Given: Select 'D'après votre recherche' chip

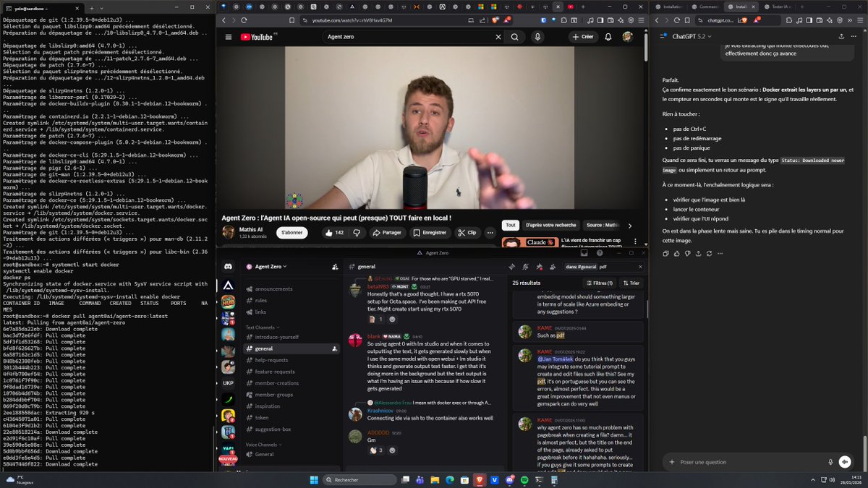Looking at the screenshot, I should click(550, 226).
